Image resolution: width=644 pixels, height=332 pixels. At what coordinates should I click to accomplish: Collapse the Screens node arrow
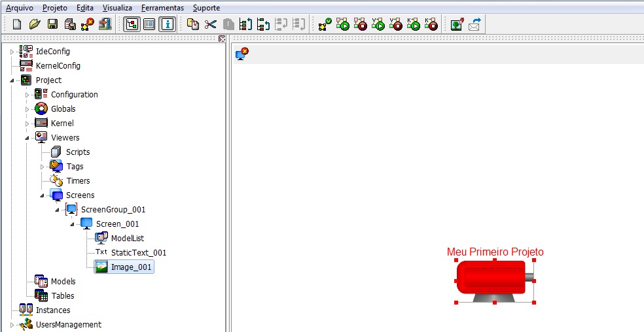click(43, 195)
